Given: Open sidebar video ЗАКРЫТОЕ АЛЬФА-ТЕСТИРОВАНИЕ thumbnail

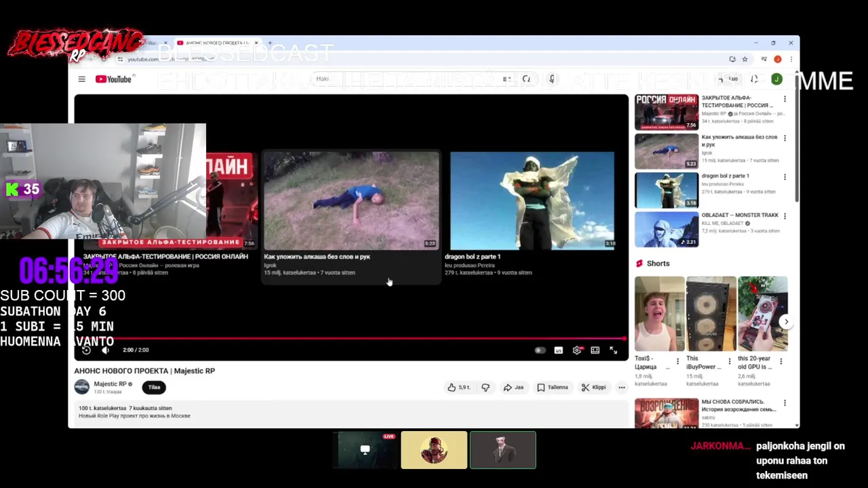Looking at the screenshot, I should tap(667, 112).
